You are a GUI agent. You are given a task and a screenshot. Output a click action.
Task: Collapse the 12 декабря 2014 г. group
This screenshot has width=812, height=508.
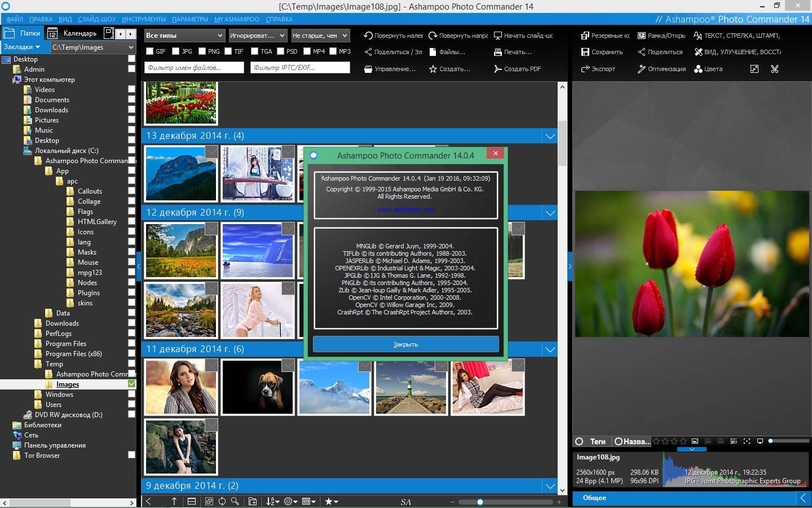tap(550, 213)
